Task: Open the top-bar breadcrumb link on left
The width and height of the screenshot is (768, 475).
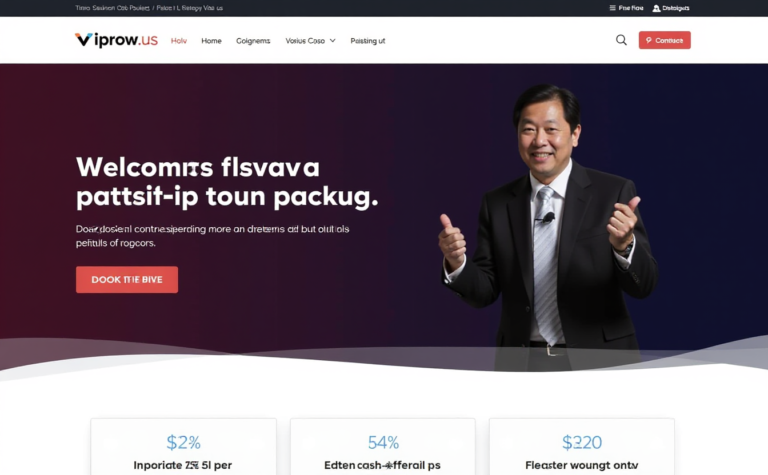Action: [112, 8]
